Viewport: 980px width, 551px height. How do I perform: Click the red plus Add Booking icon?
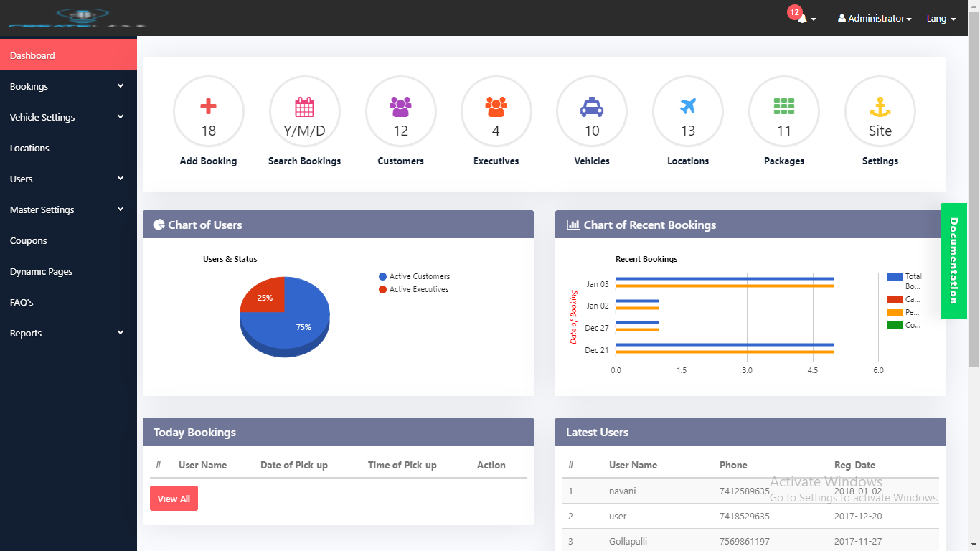(208, 108)
